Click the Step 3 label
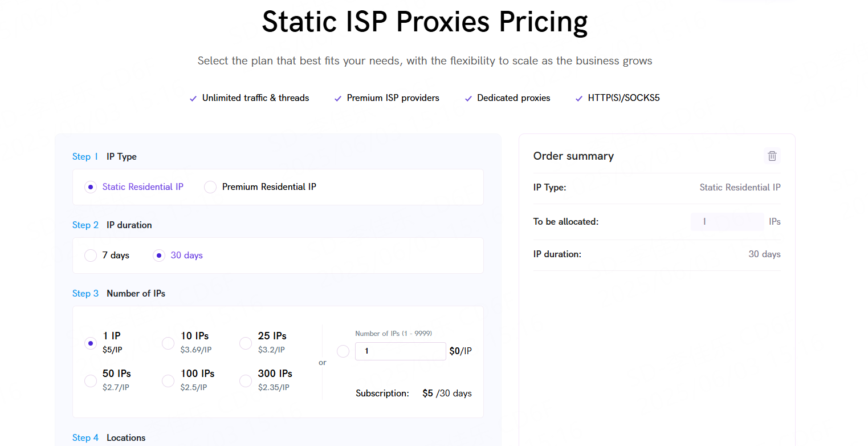The width and height of the screenshot is (868, 446). point(85,293)
